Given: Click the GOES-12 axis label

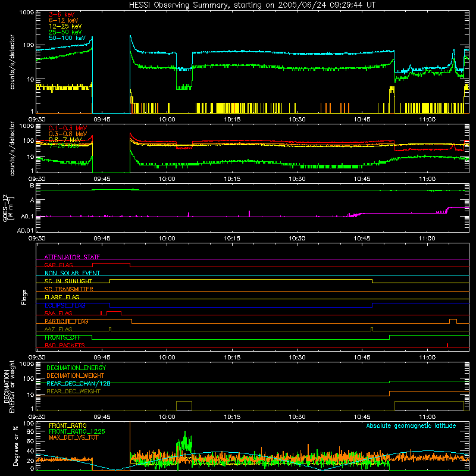Looking at the screenshot, I should [x=8, y=208].
